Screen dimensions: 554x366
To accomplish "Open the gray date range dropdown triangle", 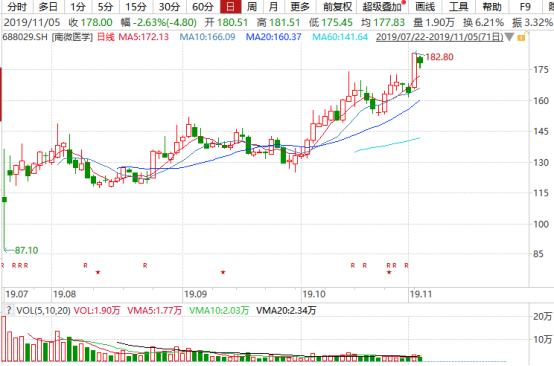I will [x=509, y=37].
